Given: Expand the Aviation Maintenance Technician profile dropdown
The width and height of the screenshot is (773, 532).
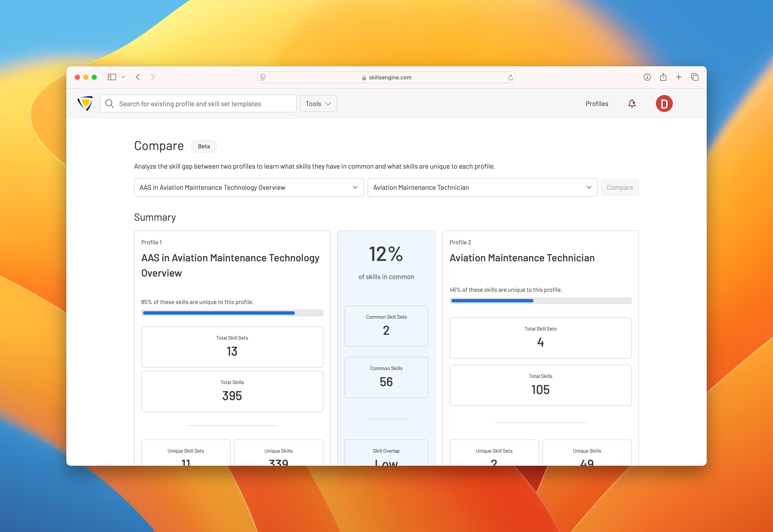Looking at the screenshot, I should (x=482, y=187).
